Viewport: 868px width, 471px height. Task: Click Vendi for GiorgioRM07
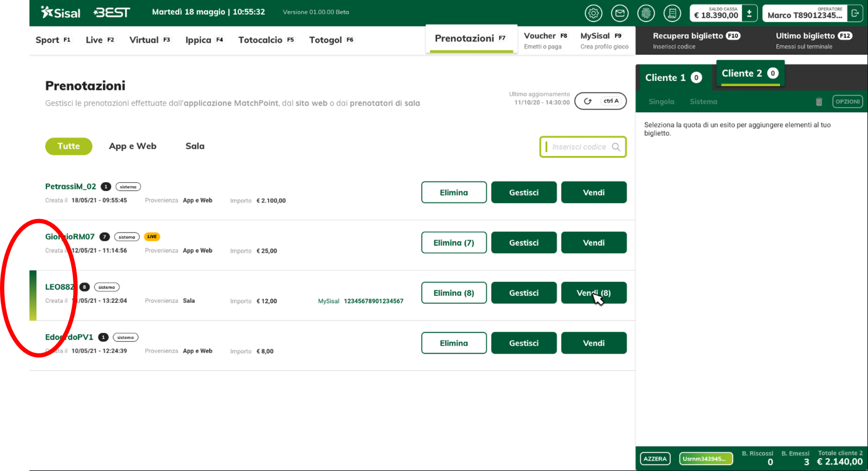594,243
